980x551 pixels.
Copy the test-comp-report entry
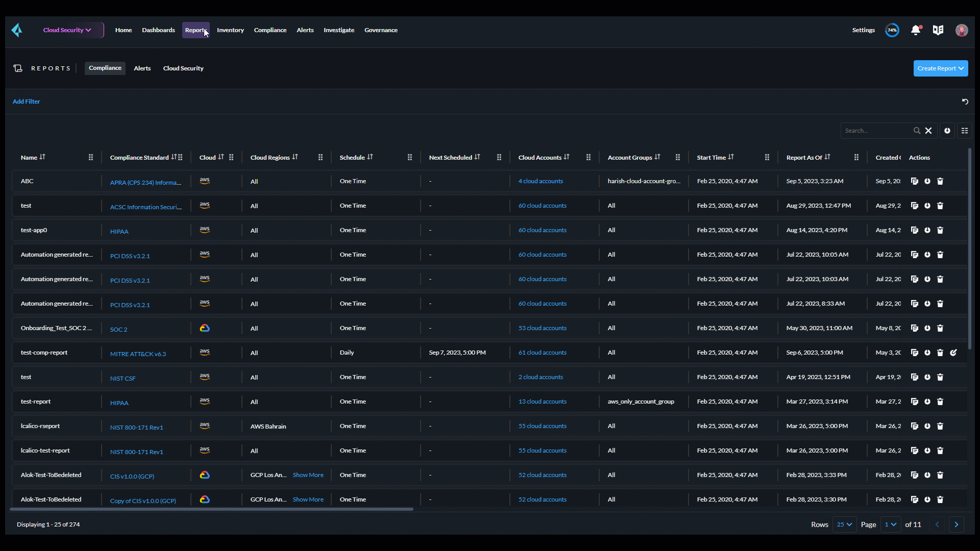point(914,353)
